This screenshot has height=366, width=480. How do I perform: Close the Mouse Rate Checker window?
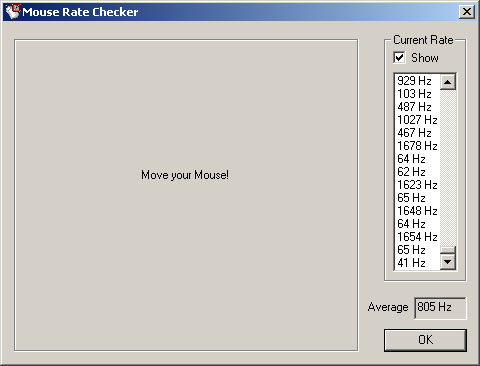pyautogui.click(x=467, y=12)
